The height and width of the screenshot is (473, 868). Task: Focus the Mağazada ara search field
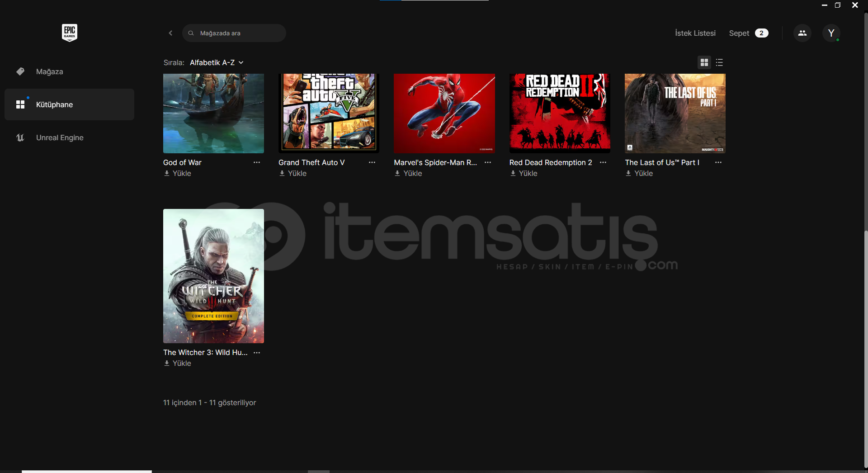pos(234,33)
